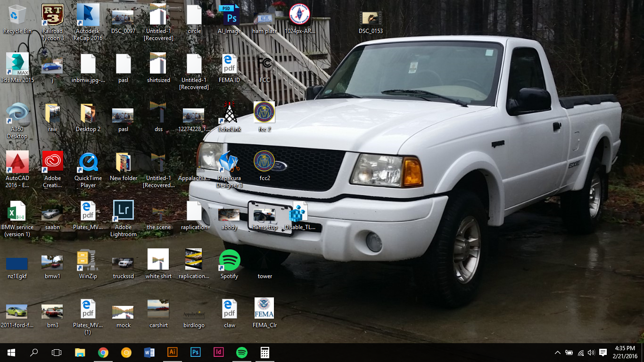Image resolution: width=644 pixels, height=362 pixels.
Task: Open the Desktop 2 folder
Action: [88, 118]
